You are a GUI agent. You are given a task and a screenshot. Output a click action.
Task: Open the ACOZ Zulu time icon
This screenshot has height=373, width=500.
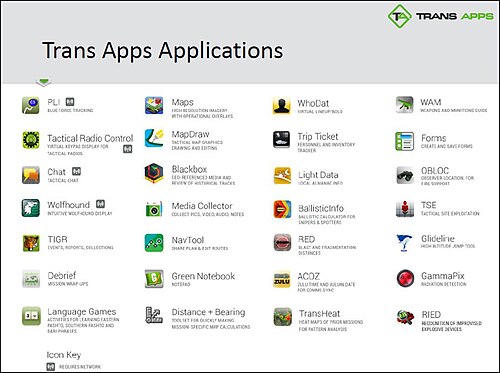click(282, 279)
